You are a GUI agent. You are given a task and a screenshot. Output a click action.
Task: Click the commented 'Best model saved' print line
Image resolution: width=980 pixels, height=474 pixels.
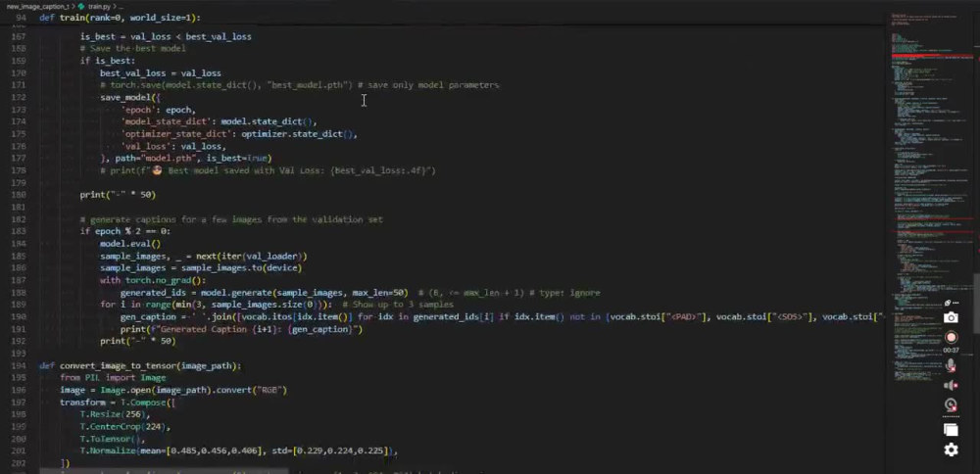268,170
